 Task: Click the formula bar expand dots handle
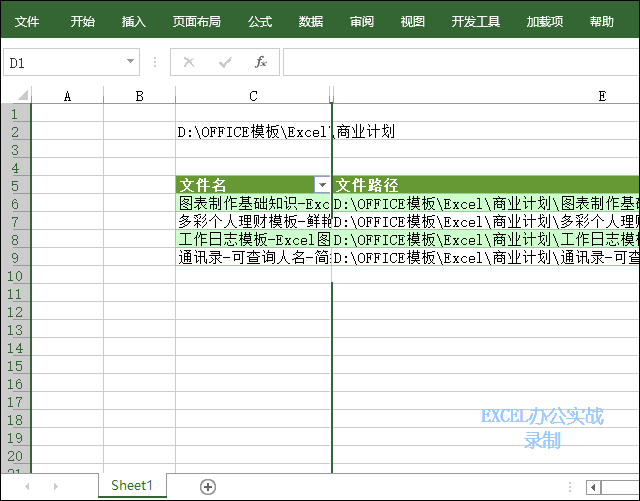pos(155,62)
